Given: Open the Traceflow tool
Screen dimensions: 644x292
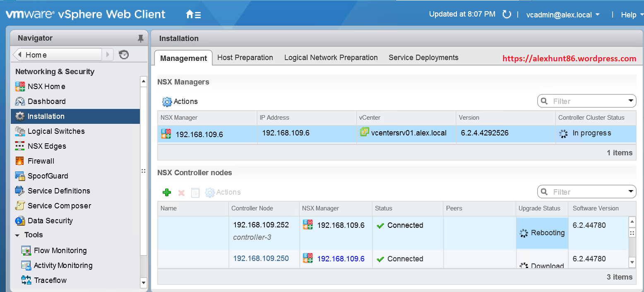Looking at the screenshot, I should (x=48, y=280).
